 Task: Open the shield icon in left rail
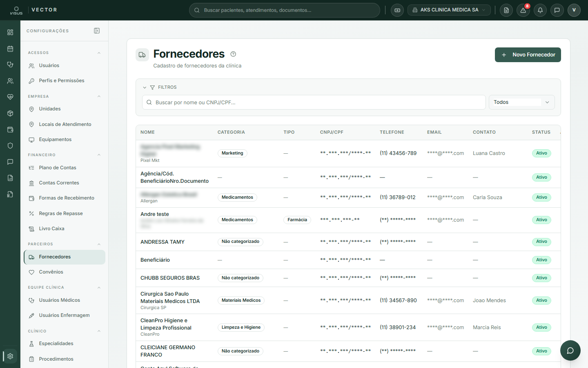(x=10, y=146)
